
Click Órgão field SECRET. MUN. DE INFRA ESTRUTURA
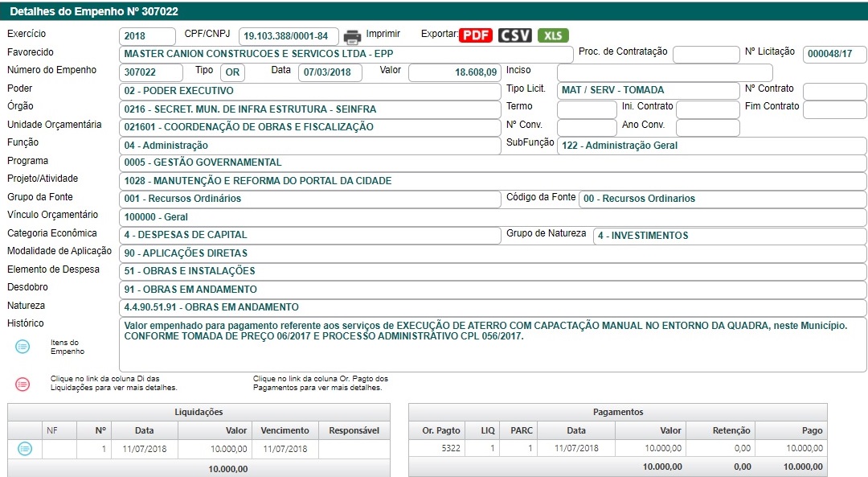310,109
